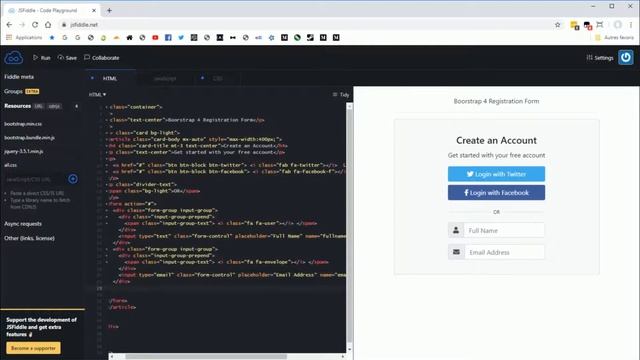Click Login with Twitter button

tap(496, 174)
